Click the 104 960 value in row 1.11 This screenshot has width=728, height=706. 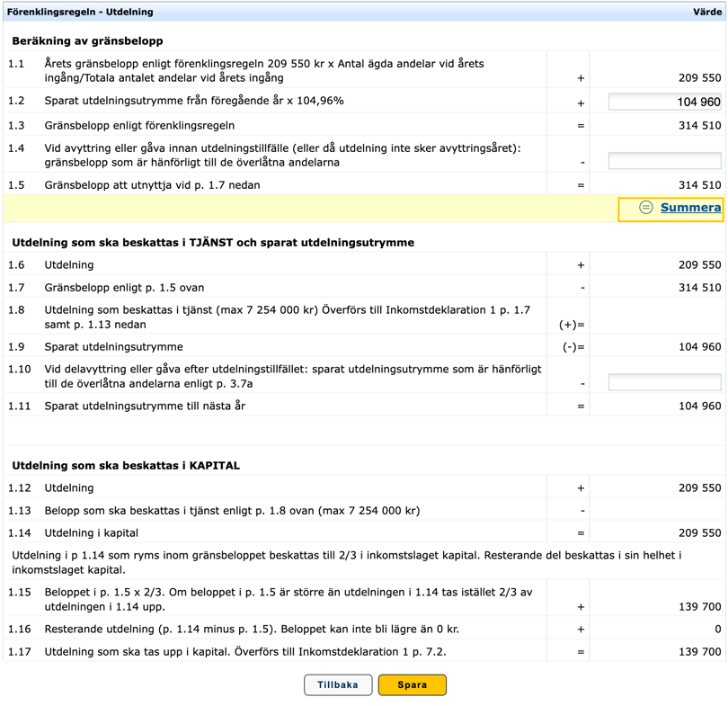[x=699, y=406]
